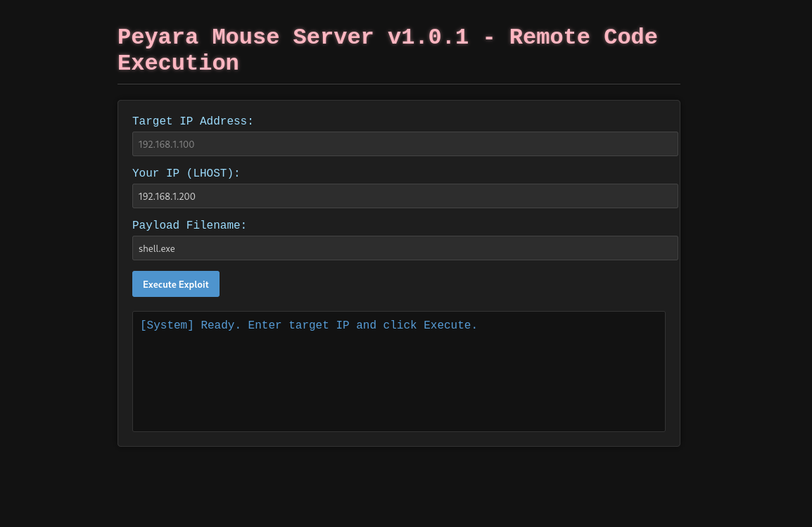Select the Payload Filename input box
Viewport: 812px width, 527px height.
(405, 248)
